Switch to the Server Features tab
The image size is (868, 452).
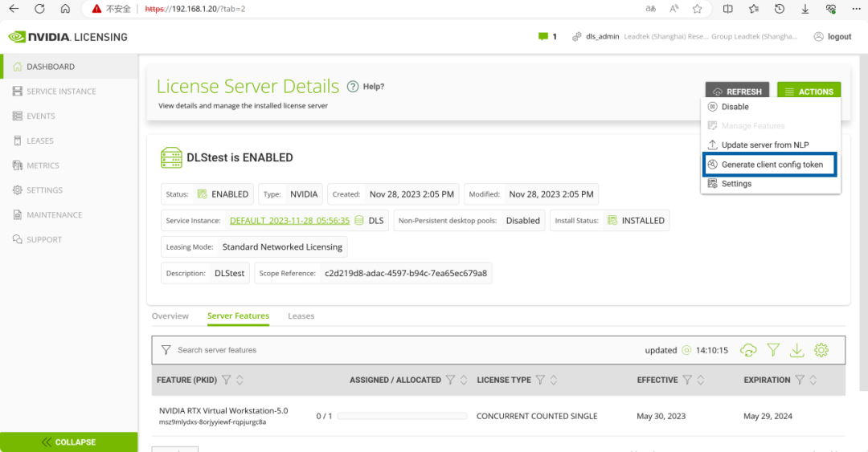[x=238, y=316]
